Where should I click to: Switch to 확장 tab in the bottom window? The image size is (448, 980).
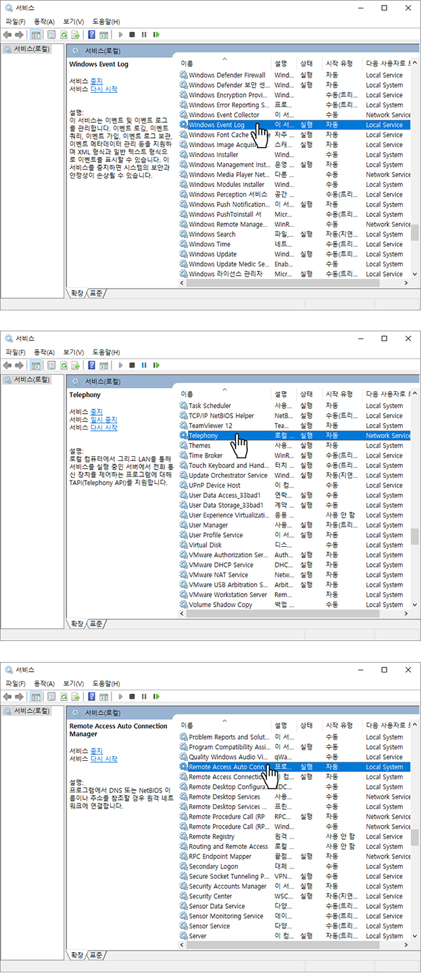77,955
